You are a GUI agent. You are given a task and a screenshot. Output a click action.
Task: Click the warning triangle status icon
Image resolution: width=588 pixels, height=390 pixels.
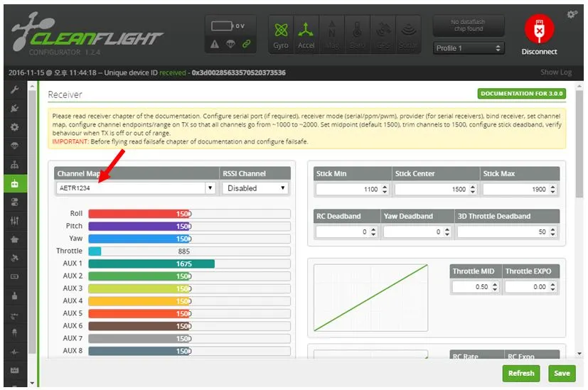tap(215, 44)
